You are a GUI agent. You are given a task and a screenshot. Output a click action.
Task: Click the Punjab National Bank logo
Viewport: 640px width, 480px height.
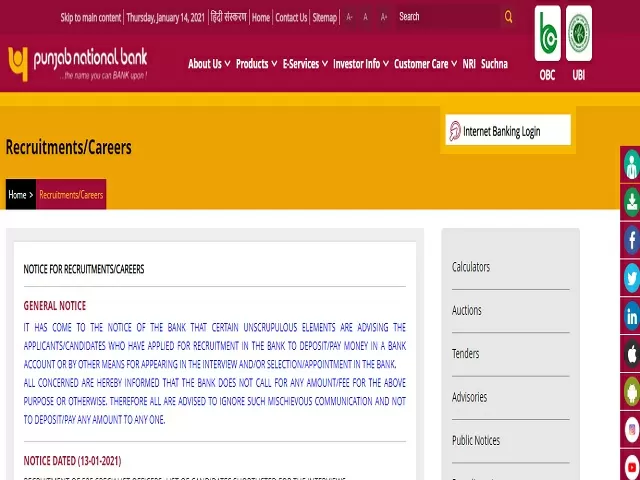[78, 64]
